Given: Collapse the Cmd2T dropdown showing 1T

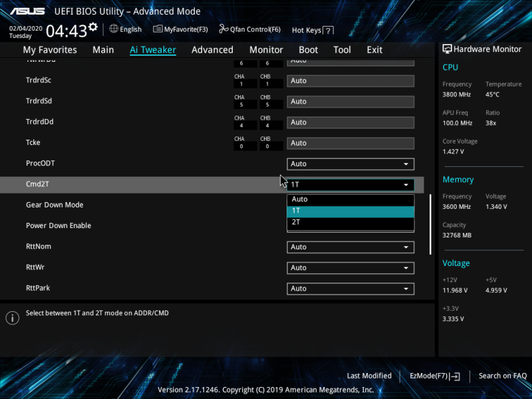Looking at the screenshot, I should pyautogui.click(x=350, y=185).
